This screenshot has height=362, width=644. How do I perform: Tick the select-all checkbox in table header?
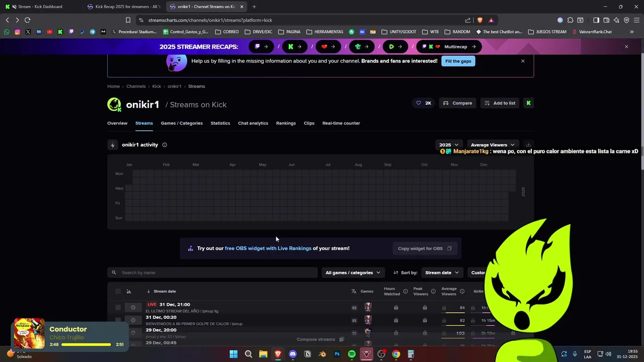(x=118, y=291)
